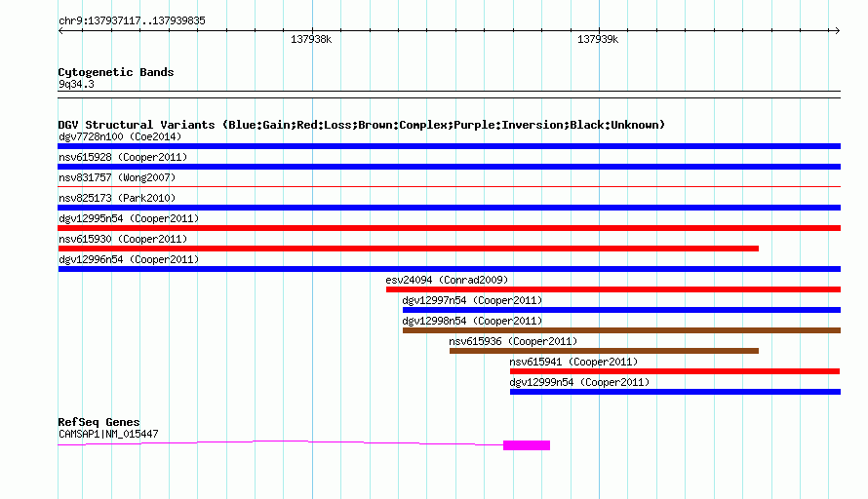The height and width of the screenshot is (499, 868).
Task: Click the blue bar under dgv12997n54
Action: 621,310
